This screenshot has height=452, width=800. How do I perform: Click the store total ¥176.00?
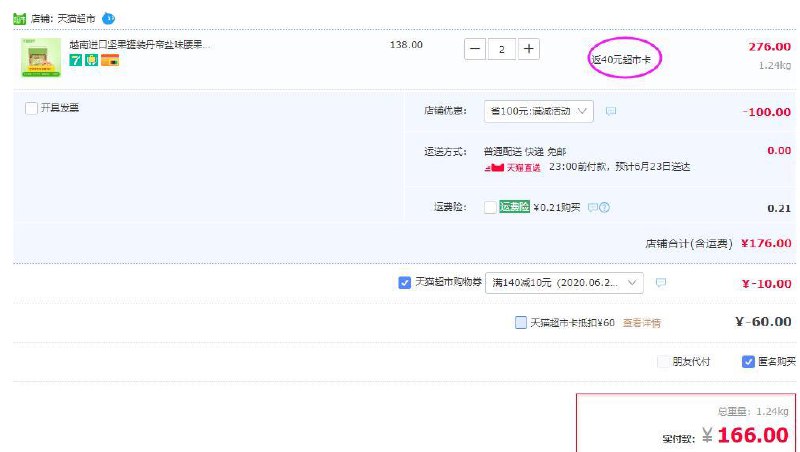click(766, 243)
